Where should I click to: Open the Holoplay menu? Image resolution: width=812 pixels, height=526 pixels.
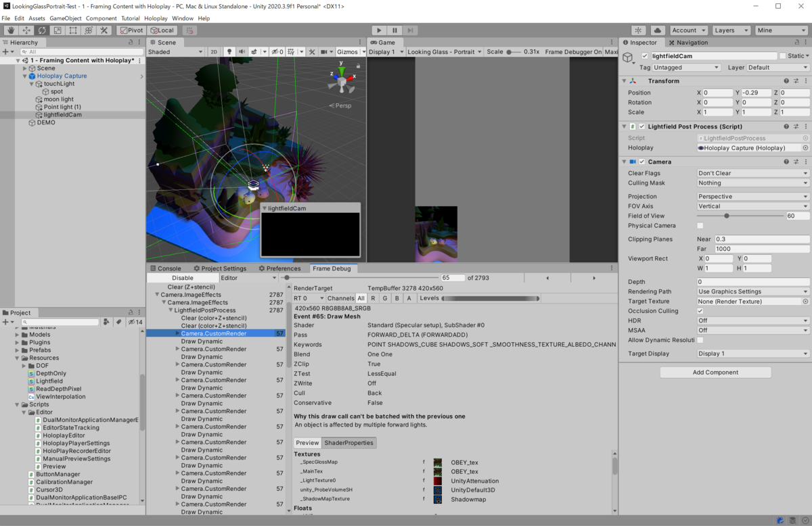point(156,18)
